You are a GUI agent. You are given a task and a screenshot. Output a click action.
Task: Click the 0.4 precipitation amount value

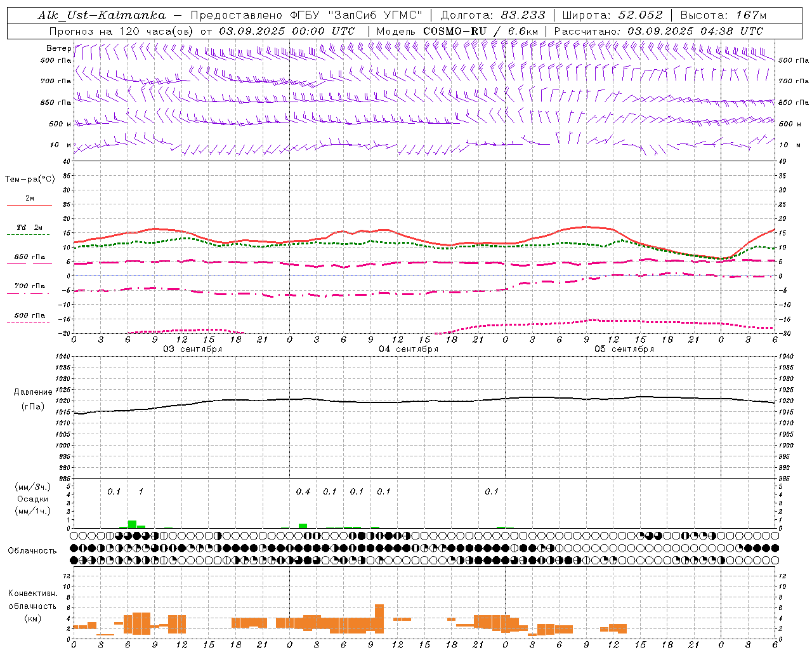pos(303,491)
